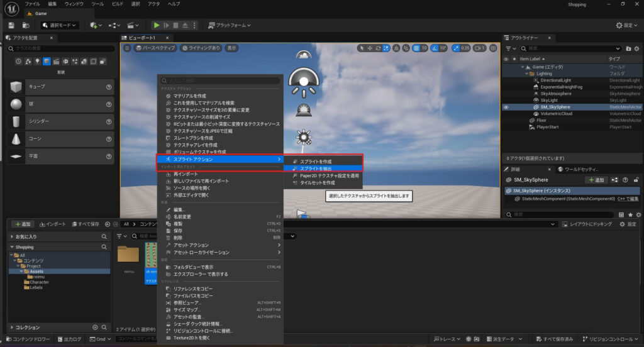This screenshot has height=347, width=644.
Task: Select cinematic clapper category icon in actor panel
Action: pos(56,61)
